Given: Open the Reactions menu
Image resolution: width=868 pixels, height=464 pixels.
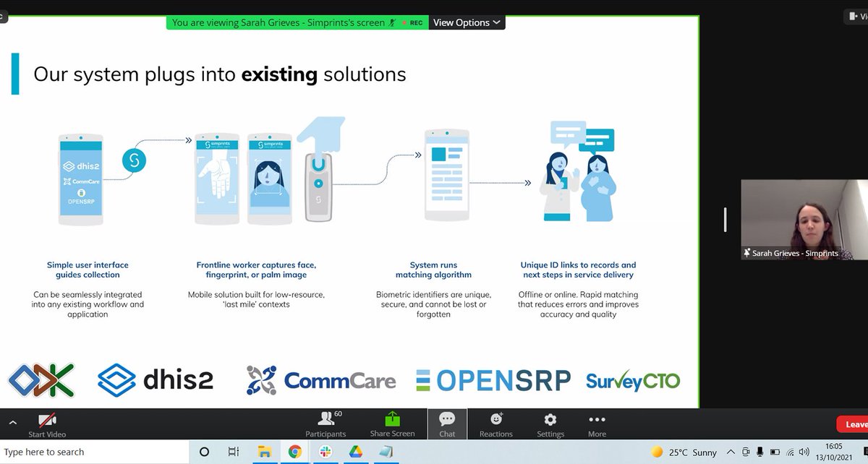Looking at the screenshot, I should [496, 425].
